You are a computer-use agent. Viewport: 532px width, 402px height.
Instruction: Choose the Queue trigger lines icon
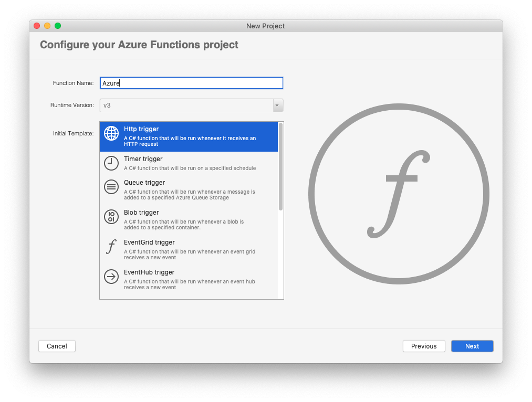pos(111,187)
